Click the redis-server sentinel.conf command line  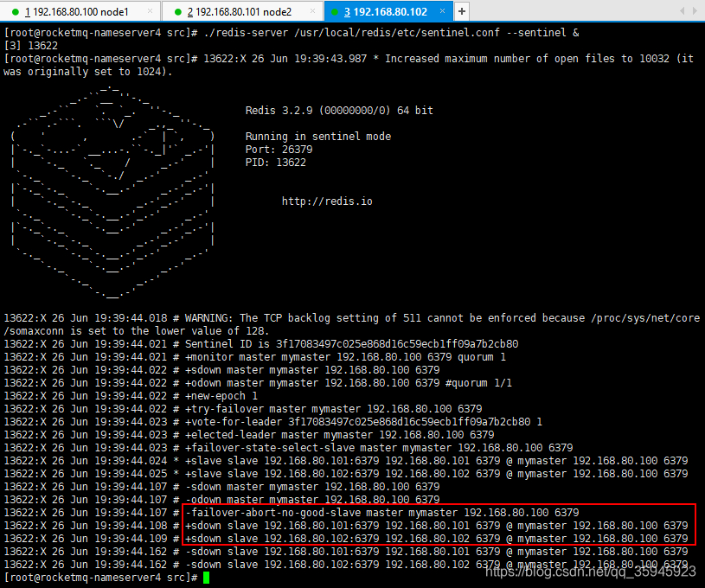point(292,33)
